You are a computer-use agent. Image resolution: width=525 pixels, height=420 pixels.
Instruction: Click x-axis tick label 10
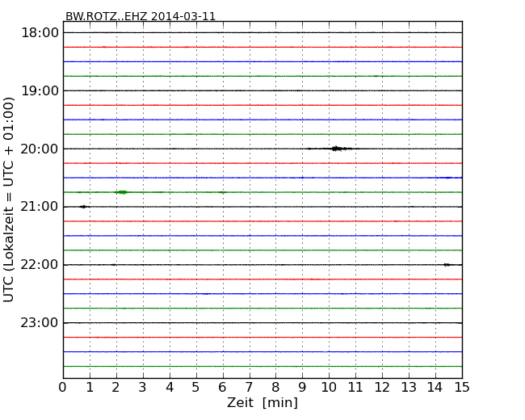click(x=329, y=388)
